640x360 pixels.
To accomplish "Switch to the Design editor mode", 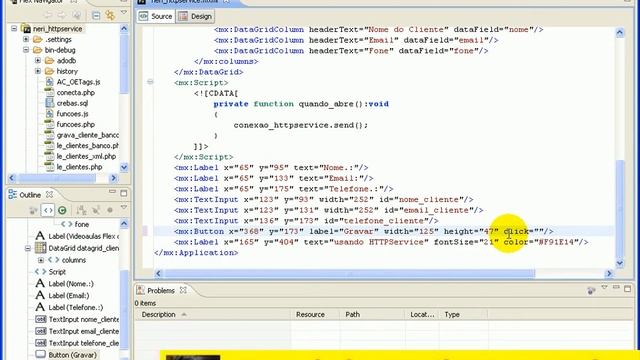I will 196,16.
